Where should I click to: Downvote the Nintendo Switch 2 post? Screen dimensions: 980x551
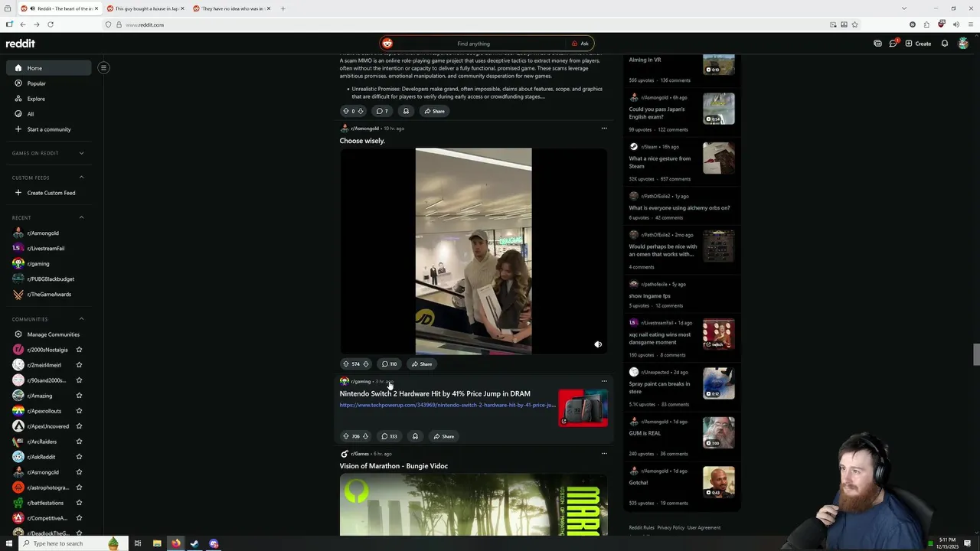pyautogui.click(x=365, y=436)
